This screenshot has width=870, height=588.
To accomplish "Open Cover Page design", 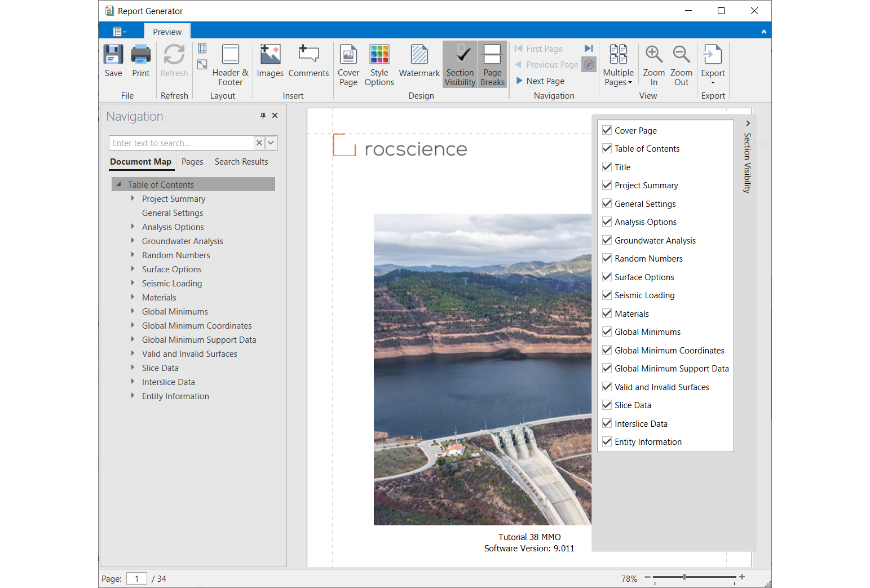I will (348, 65).
